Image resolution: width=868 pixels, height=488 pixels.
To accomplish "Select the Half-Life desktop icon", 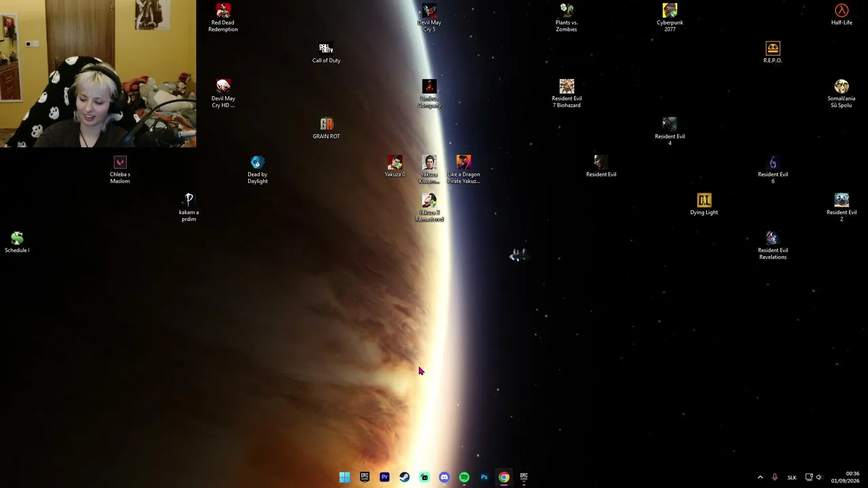I will (842, 15).
